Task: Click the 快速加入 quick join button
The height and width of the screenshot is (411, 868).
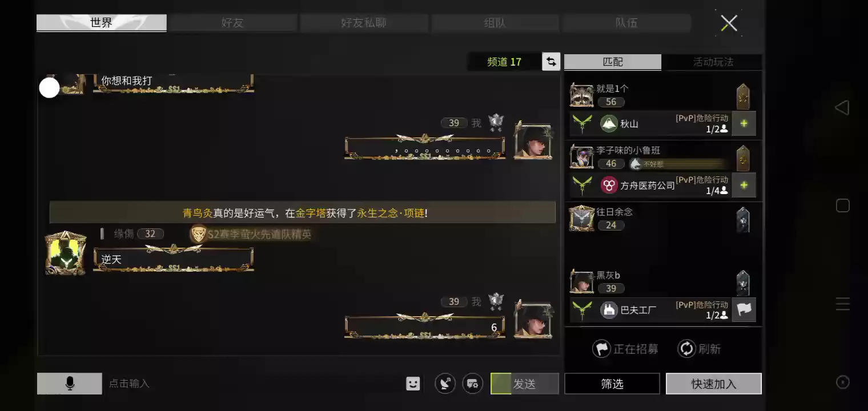Action: pos(714,384)
